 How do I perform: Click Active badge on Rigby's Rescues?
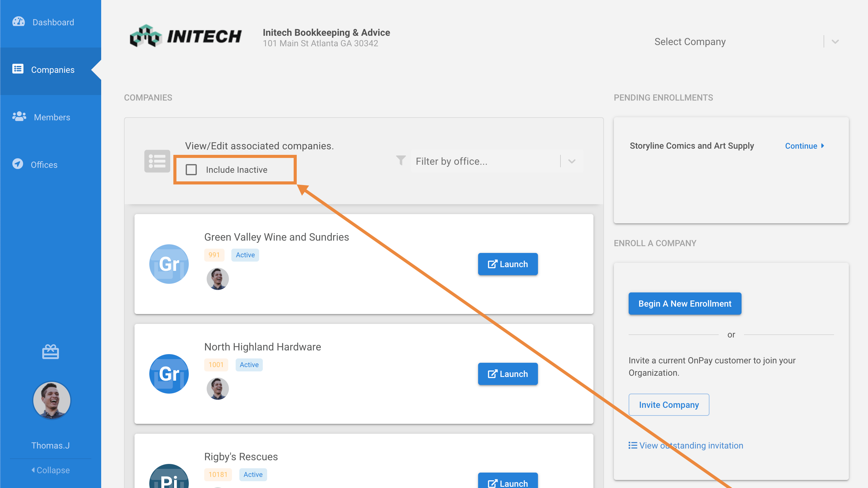[x=253, y=474]
